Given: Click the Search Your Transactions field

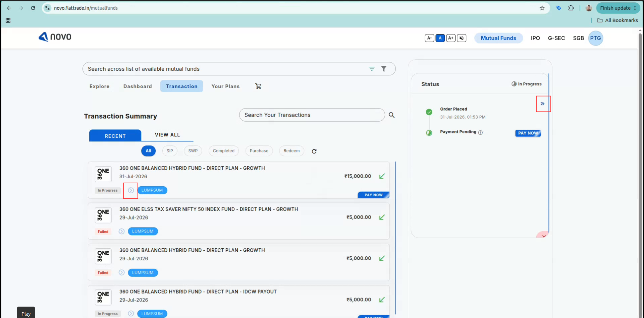Looking at the screenshot, I should pyautogui.click(x=312, y=115).
